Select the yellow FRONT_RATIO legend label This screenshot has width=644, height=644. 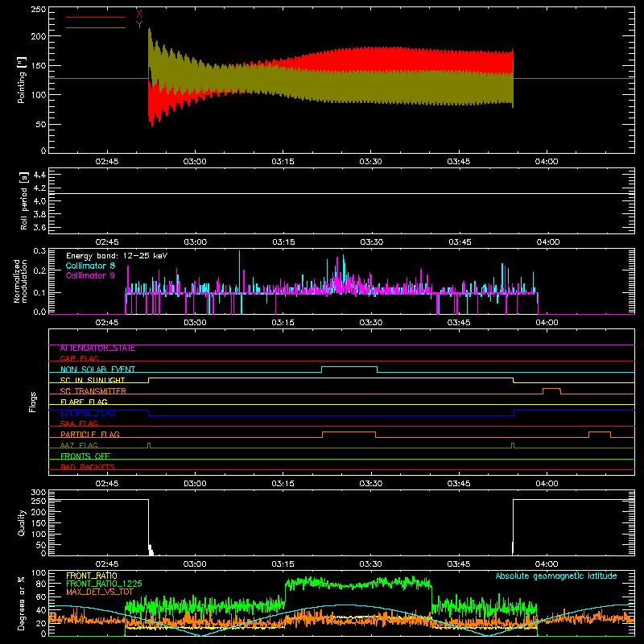(x=92, y=576)
